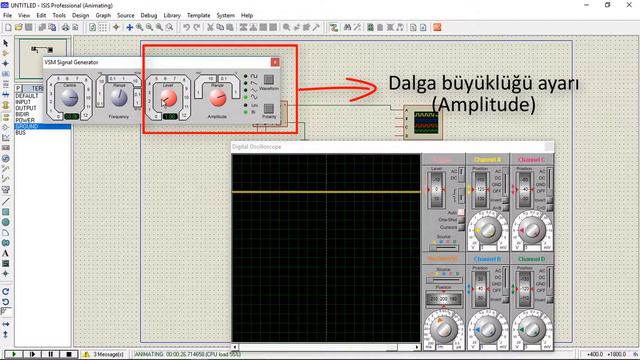Image resolution: width=640 pixels, height=360 pixels.
Task: Click the Stop simulation button
Action: 69,354
